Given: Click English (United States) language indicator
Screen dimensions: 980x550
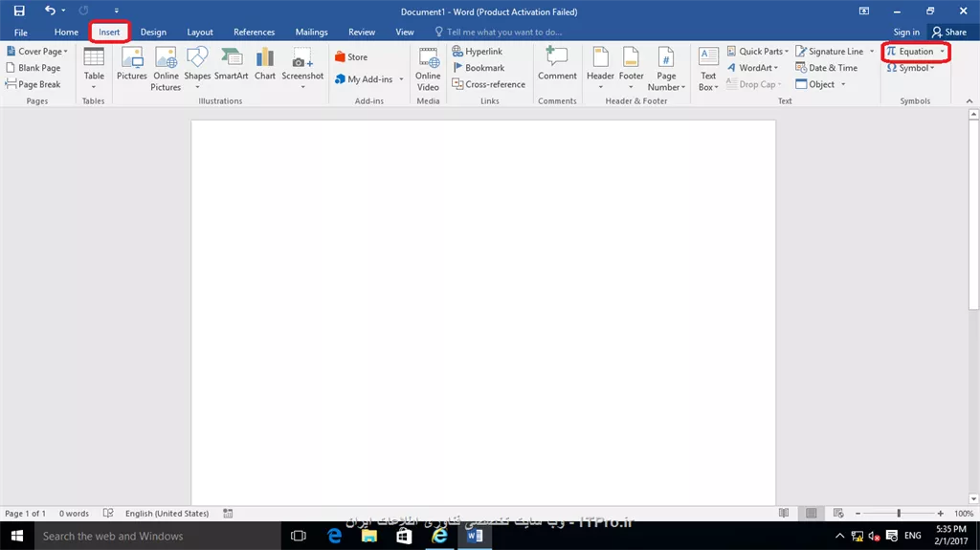Looking at the screenshot, I should click(167, 513).
